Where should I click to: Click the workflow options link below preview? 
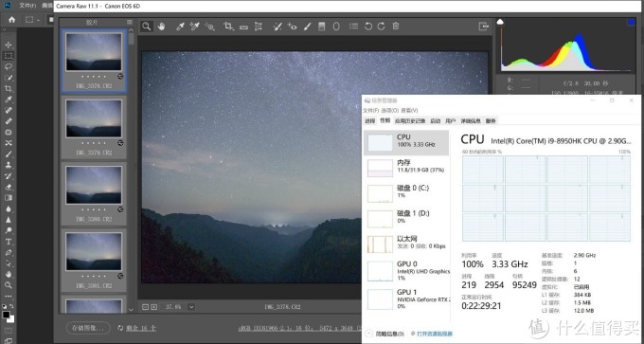(x=299, y=329)
